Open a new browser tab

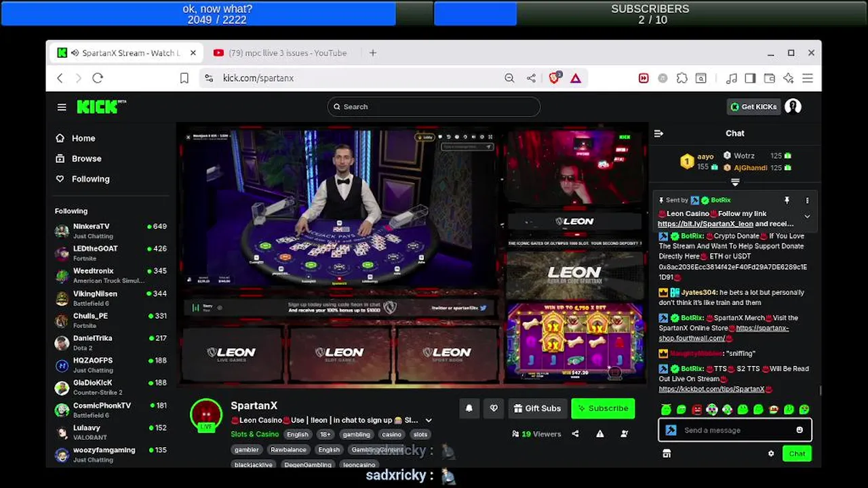(372, 53)
